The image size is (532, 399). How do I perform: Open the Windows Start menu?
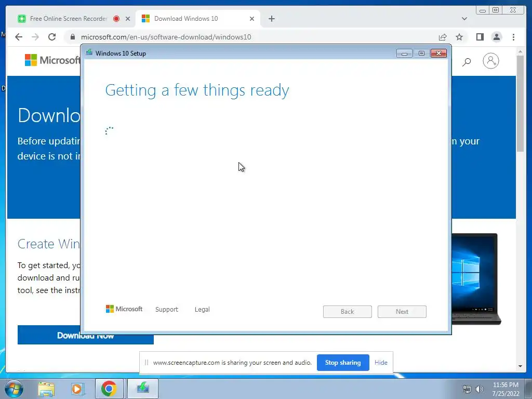tap(14, 389)
